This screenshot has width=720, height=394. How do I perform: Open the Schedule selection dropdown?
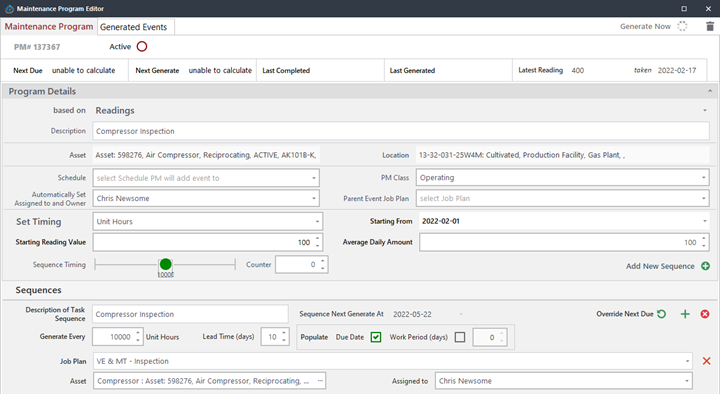pyautogui.click(x=314, y=178)
